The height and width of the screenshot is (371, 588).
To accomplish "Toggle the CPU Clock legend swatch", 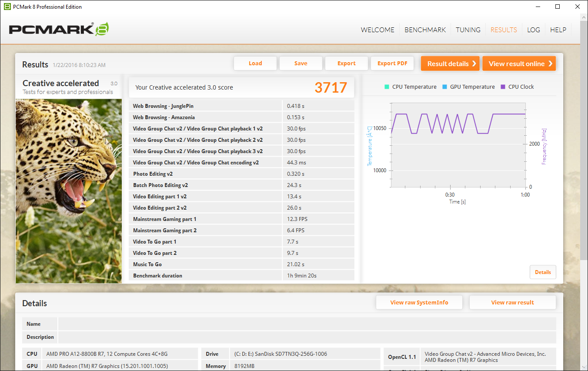I will (x=503, y=87).
